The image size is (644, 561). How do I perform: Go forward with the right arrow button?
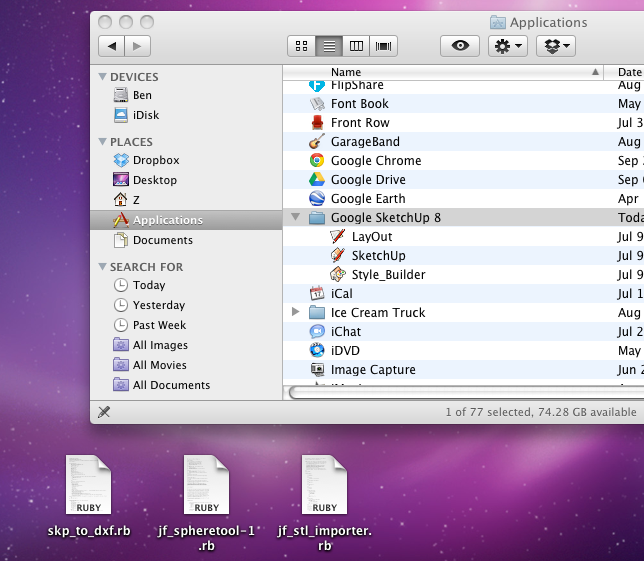(138, 46)
